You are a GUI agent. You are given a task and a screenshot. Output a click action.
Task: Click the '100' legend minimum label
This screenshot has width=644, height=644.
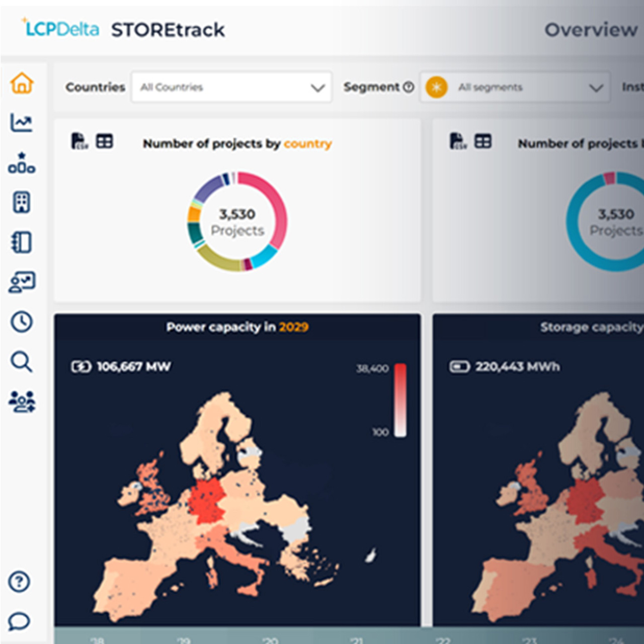coord(380,432)
